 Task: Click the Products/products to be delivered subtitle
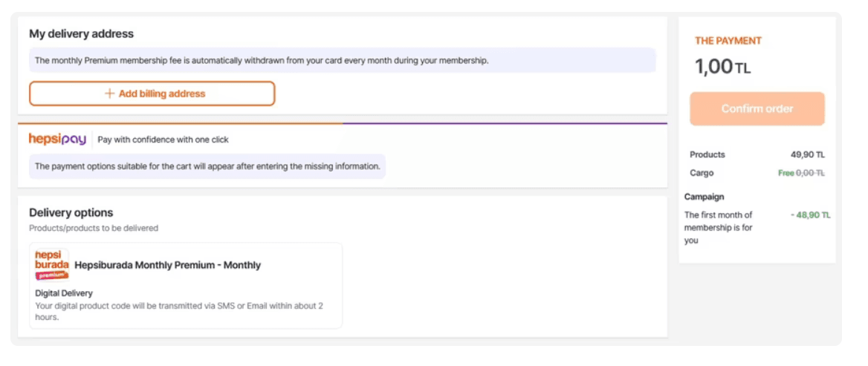pos(94,228)
